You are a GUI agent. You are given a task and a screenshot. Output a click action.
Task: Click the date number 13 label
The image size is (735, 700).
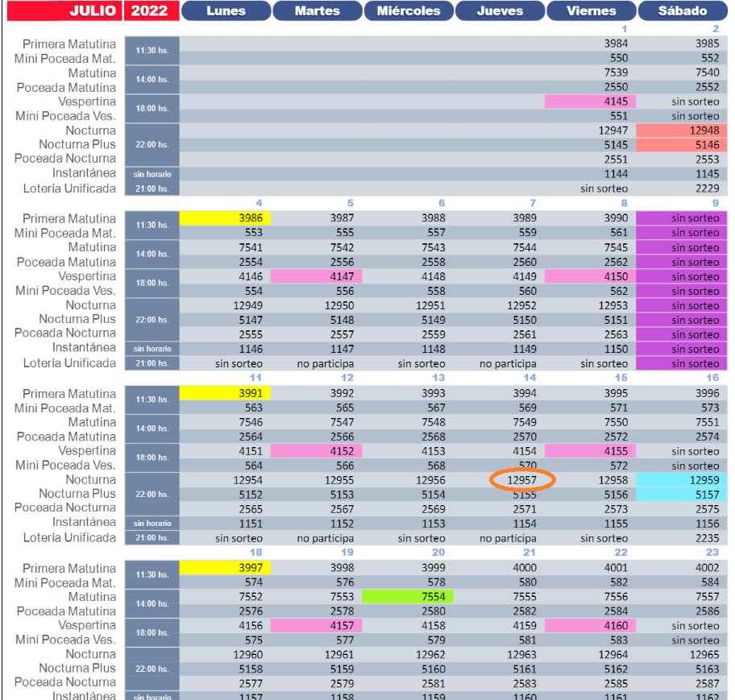coord(438,378)
